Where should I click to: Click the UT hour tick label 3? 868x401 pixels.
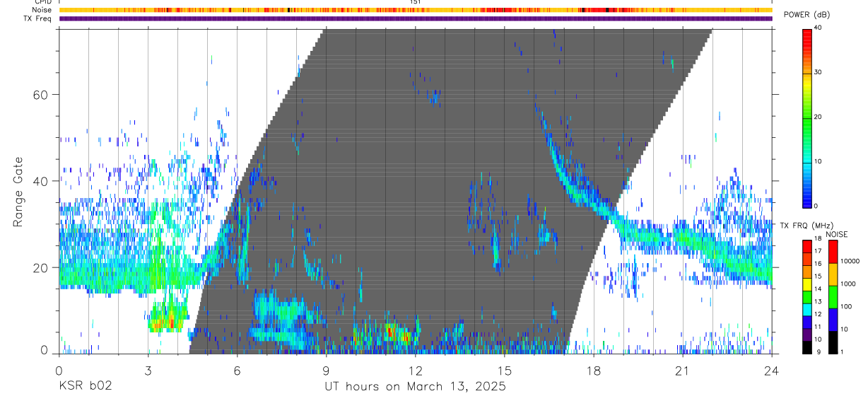pos(148,371)
